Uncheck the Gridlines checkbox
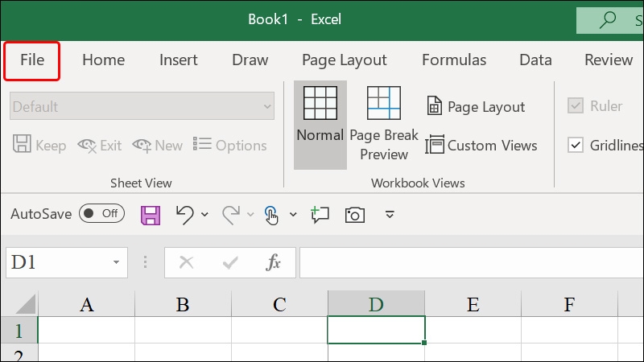Screen dimensions: 644x362 [x=576, y=145]
